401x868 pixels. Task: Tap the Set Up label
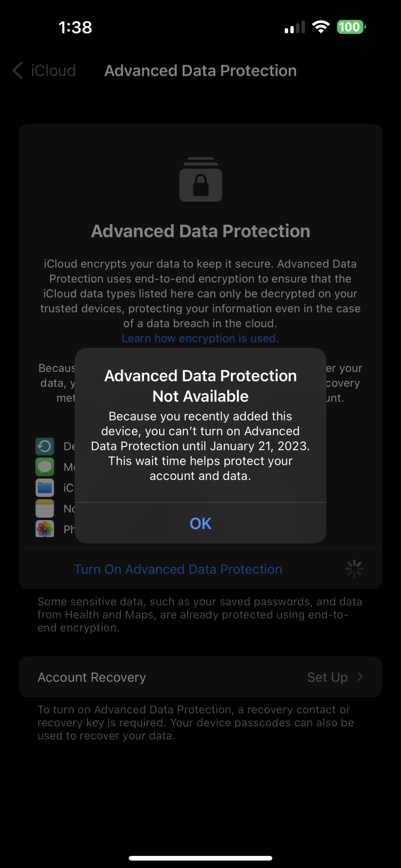[328, 677]
